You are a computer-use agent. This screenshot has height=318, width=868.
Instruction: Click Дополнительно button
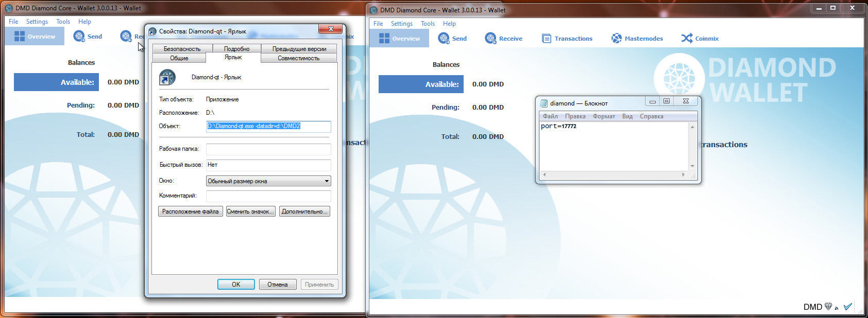[304, 211]
